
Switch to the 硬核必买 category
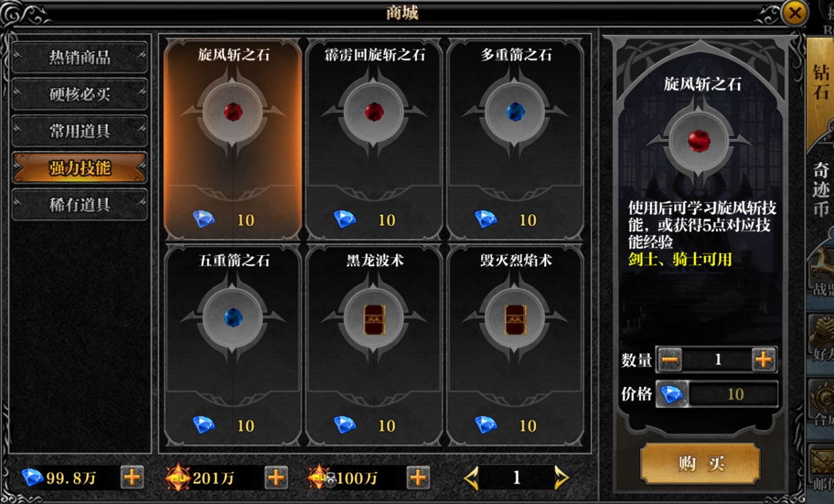pyautogui.click(x=80, y=94)
